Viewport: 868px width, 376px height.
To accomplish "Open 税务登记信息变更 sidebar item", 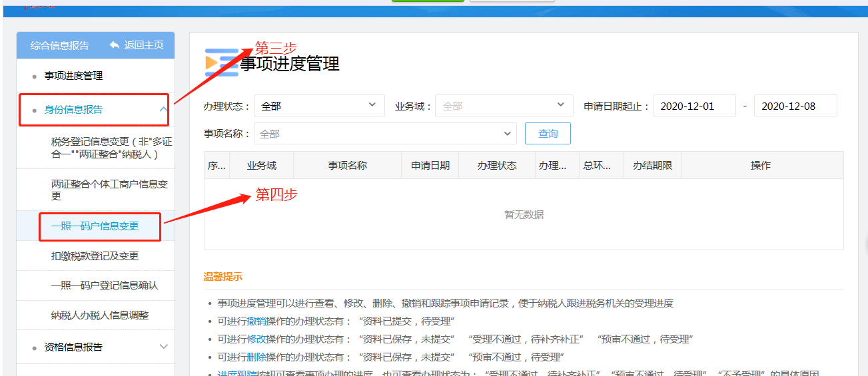I will 111,148.
